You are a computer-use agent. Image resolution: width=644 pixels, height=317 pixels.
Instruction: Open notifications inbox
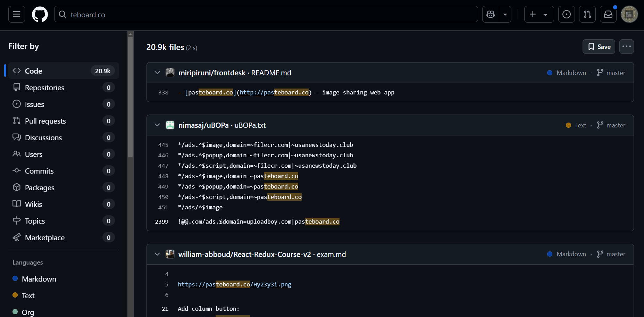[x=608, y=14]
